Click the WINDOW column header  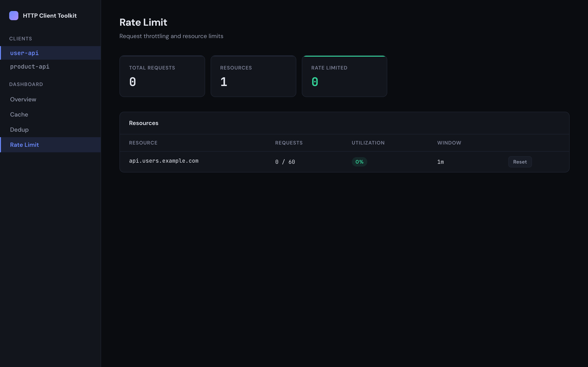coord(449,143)
